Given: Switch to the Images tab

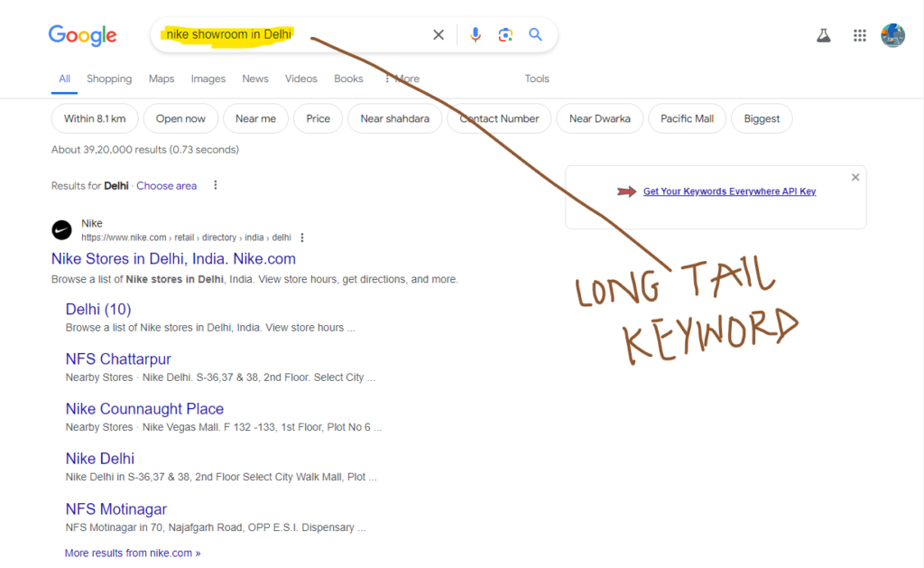Looking at the screenshot, I should click(x=208, y=79).
